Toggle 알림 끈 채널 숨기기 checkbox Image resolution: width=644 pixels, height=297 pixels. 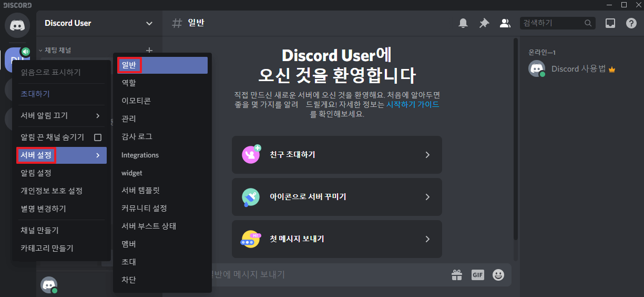(98, 137)
